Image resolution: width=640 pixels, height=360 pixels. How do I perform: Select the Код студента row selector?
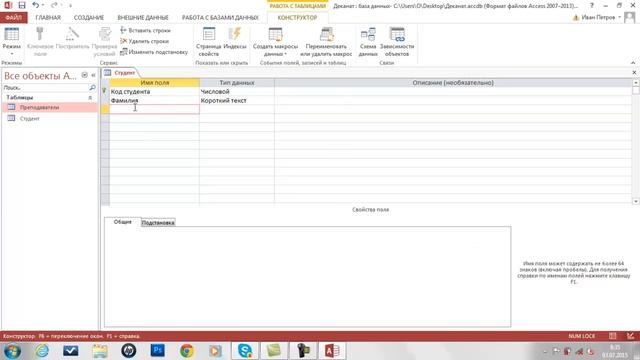pos(105,91)
